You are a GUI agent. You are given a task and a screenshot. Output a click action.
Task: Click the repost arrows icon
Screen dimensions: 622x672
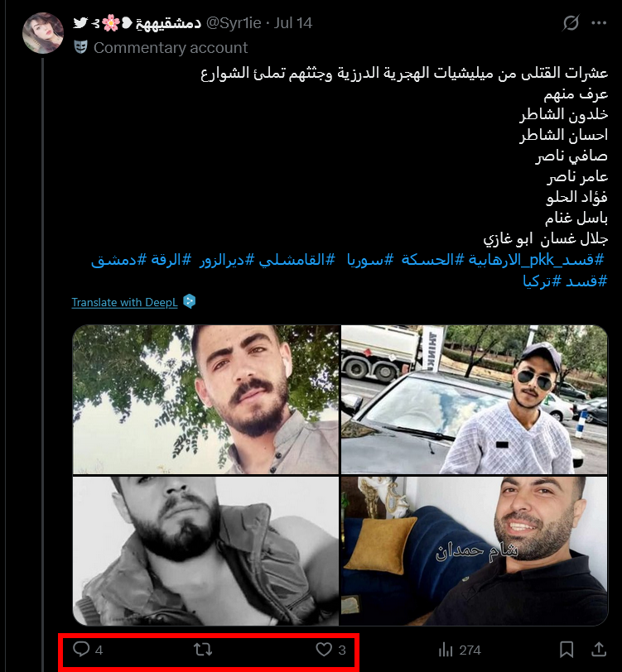coord(203,650)
